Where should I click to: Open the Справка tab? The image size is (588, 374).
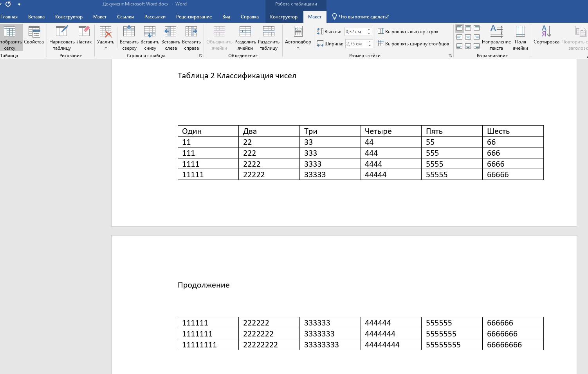tap(250, 17)
